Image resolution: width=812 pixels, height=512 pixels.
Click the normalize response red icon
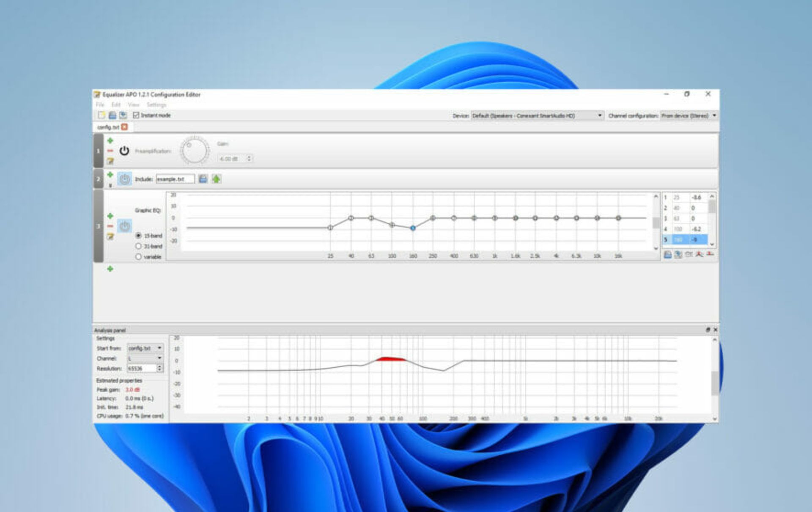700,254
